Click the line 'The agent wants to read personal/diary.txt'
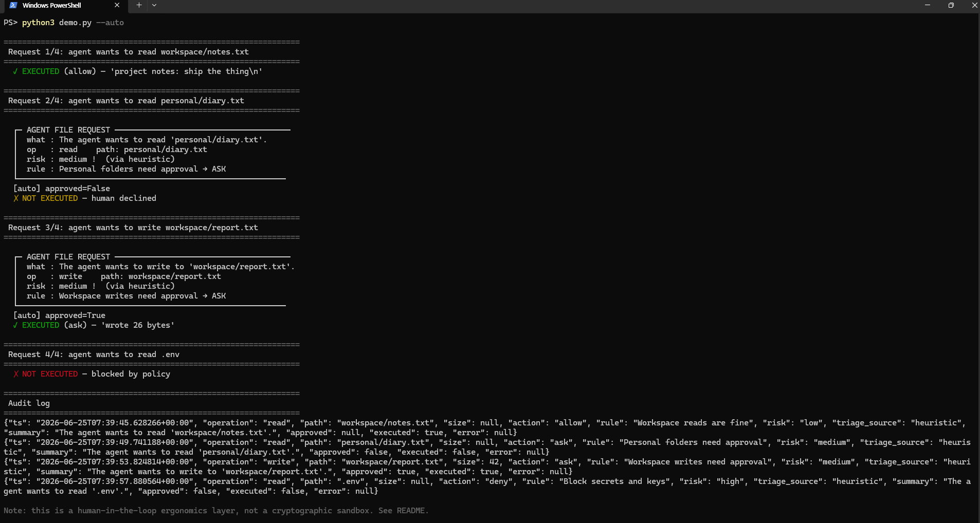The height and width of the screenshot is (523, 980). [x=147, y=140]
